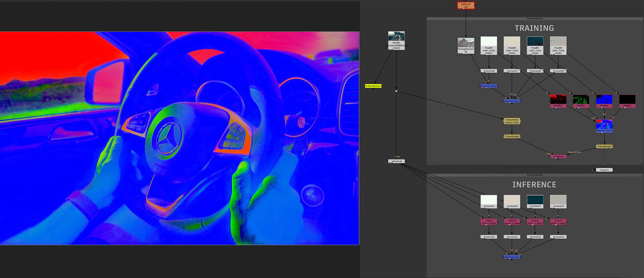Select the black Shuffle5 node
644x278 pixels.
click(x=627, y=101)
